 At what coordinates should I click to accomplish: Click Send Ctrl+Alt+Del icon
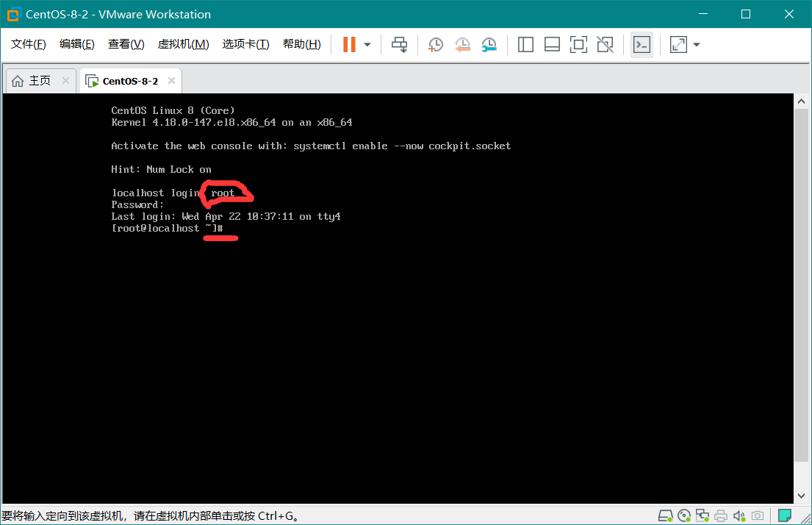click(x=399, y=45)
